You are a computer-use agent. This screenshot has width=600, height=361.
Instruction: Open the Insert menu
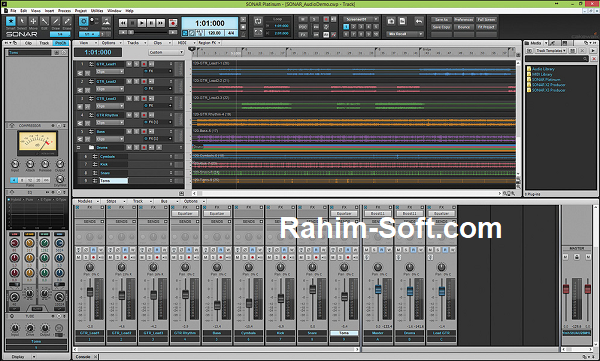pos(49,11)
